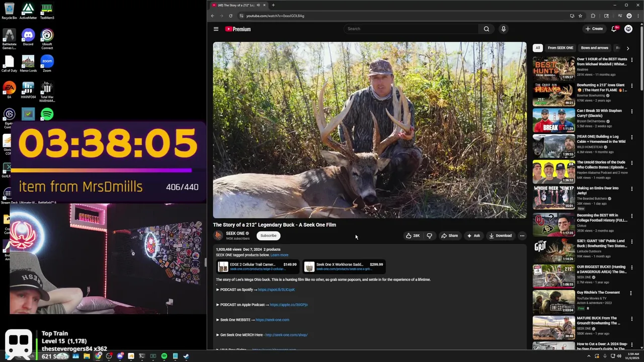
Task: Open Discord desktop shortcut
Action: tap(28, 38)
